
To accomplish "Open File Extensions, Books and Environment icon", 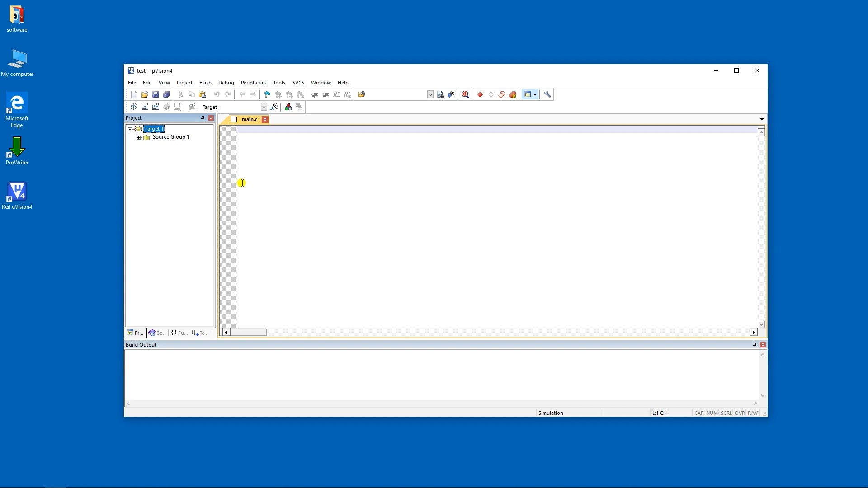I will [x=288, y=107].
